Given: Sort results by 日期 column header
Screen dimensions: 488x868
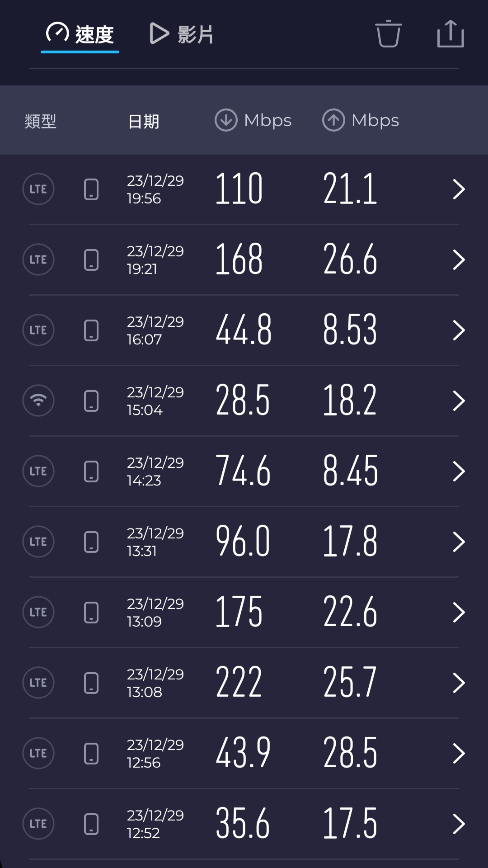Looking at the screenshot, I should click(143, 121).
